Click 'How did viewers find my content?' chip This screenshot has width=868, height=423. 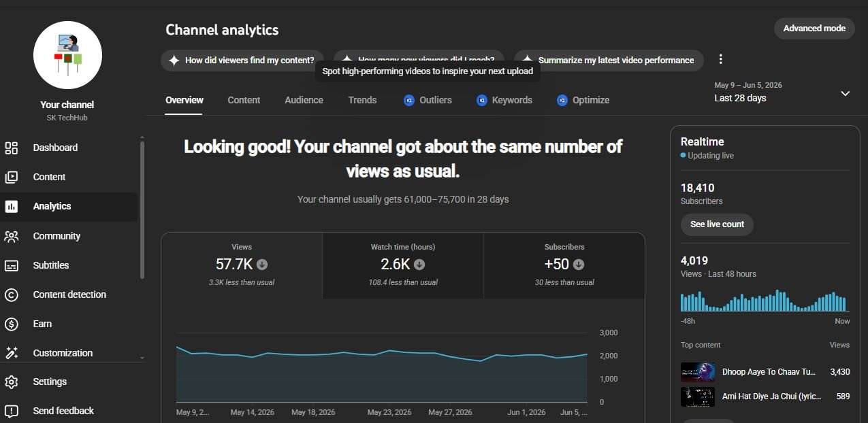(242, 60)
